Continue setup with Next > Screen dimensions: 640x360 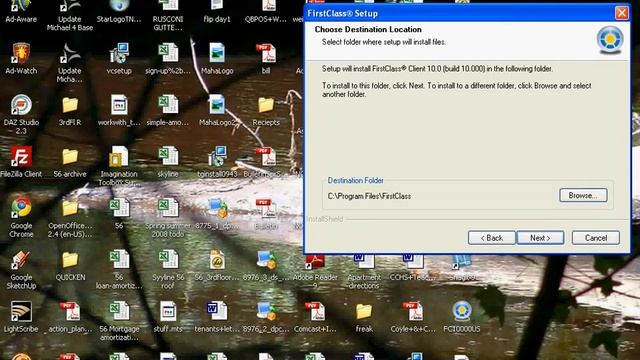pyautogui.click(x=540, y=238)
